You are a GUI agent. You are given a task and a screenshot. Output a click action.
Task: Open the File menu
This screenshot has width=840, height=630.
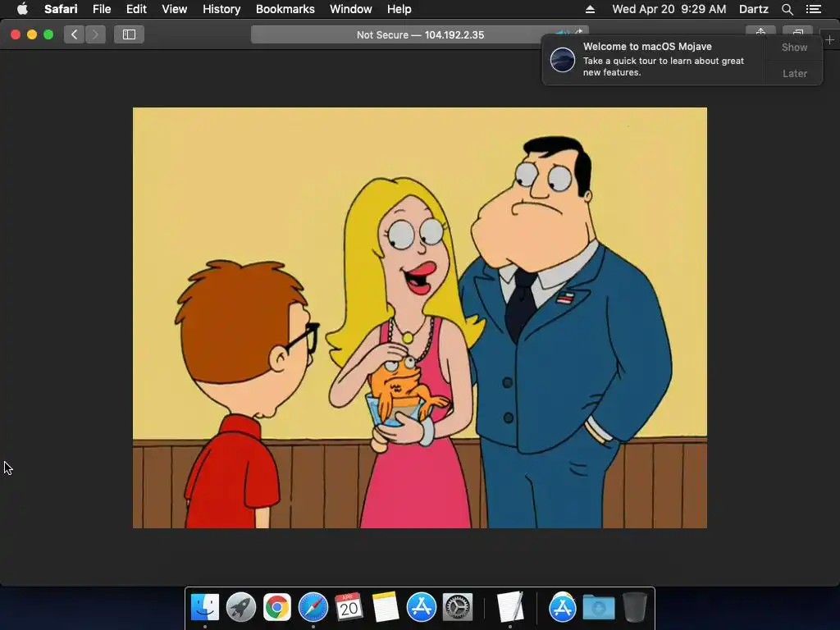[x=101, y=9]
